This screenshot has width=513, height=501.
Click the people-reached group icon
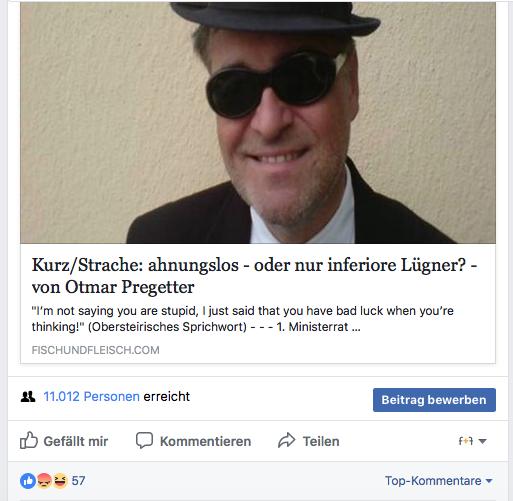click(28, 397)
